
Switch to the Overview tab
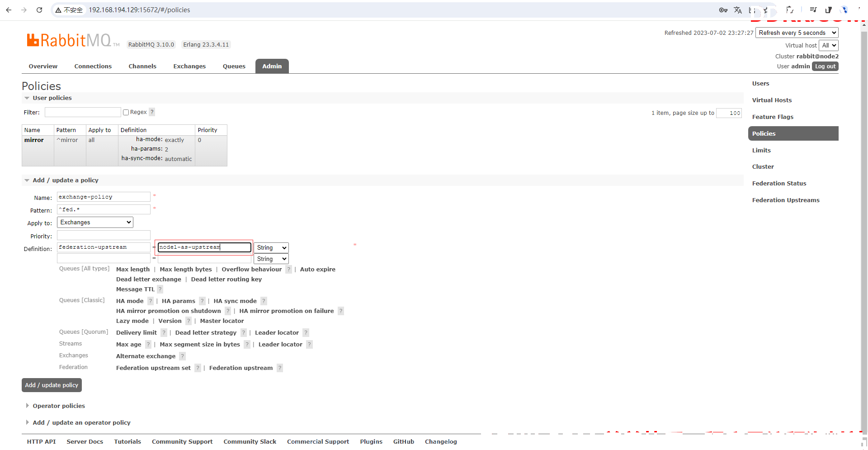pos(43,66)
